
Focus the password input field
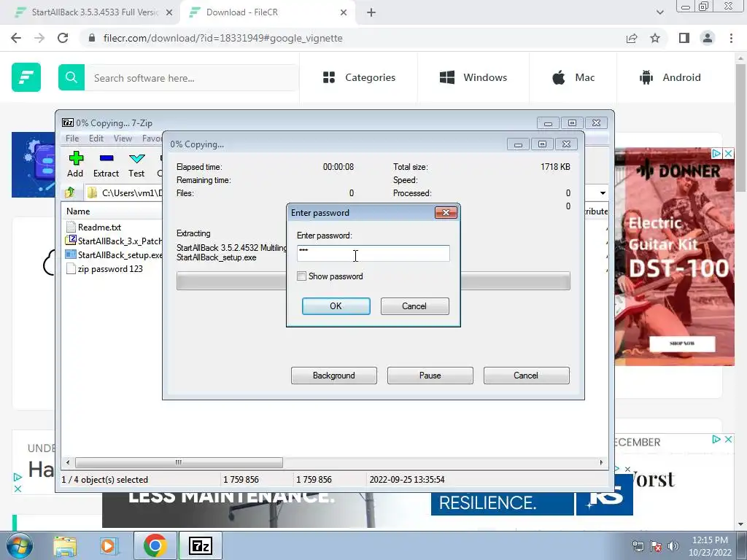click(x=373, y=253)
